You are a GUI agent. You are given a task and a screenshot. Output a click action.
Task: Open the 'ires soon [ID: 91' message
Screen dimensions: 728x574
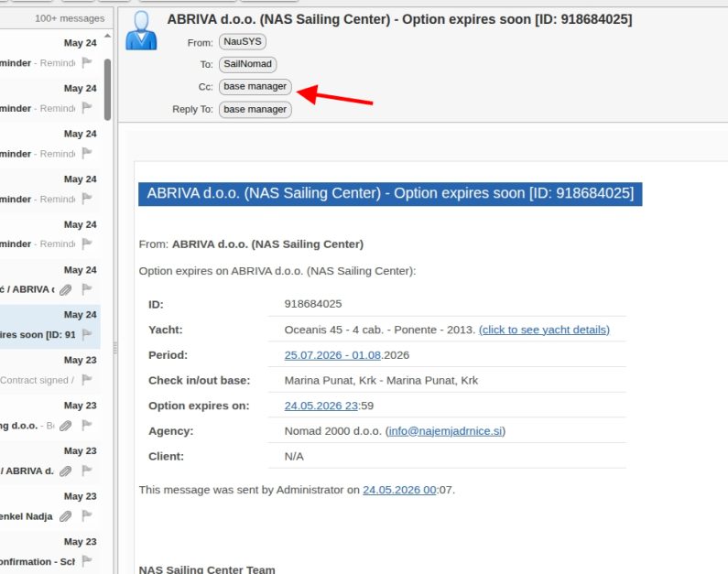tap(49, 327)
